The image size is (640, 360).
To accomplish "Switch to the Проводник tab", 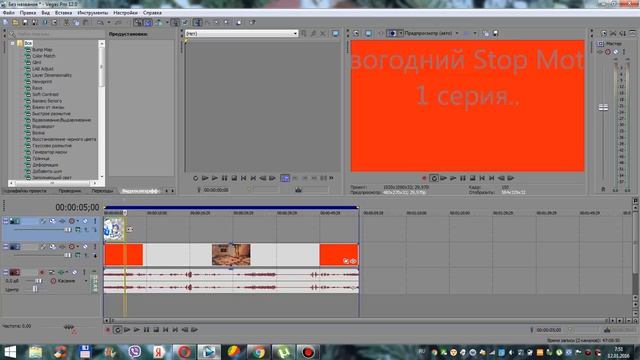I will coord(69,191).
